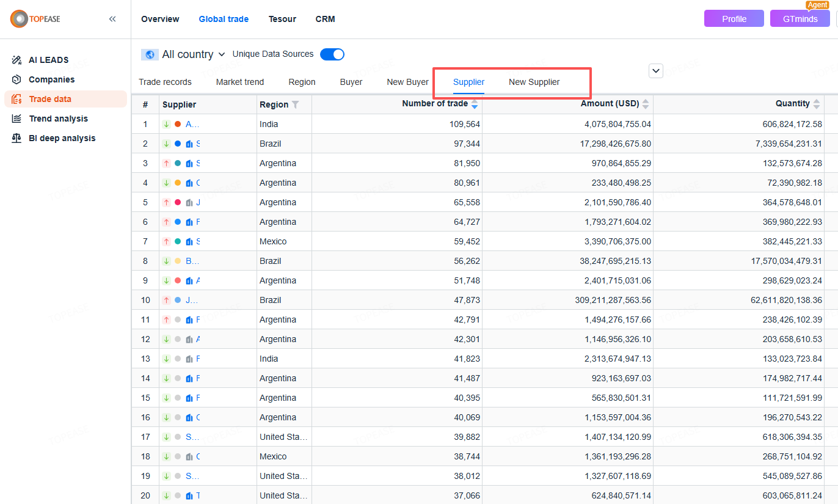The height and width of the screenshot is (504, 838).
Task: Click the # column header
Action: pyautogui.click(x=145, y=104)
